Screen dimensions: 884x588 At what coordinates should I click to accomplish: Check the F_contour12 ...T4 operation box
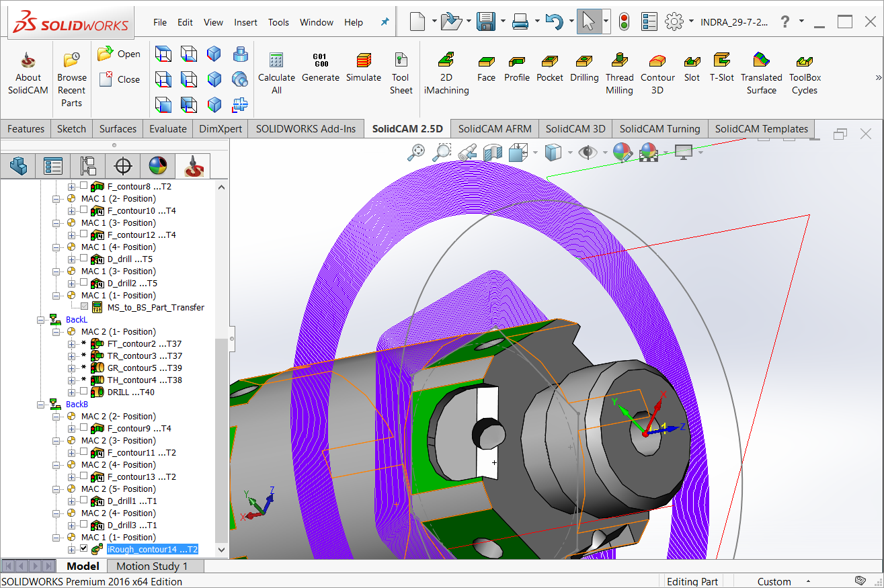pos(83,235)
